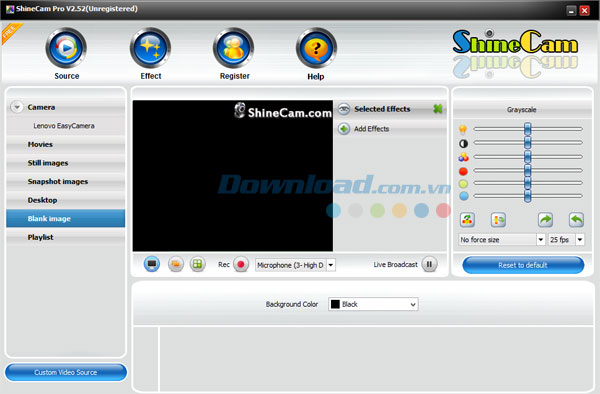Adjust the brightness slider handle
Image resolution: width=600 pixels, height=394 pixels.
click(x=528, y=129)
